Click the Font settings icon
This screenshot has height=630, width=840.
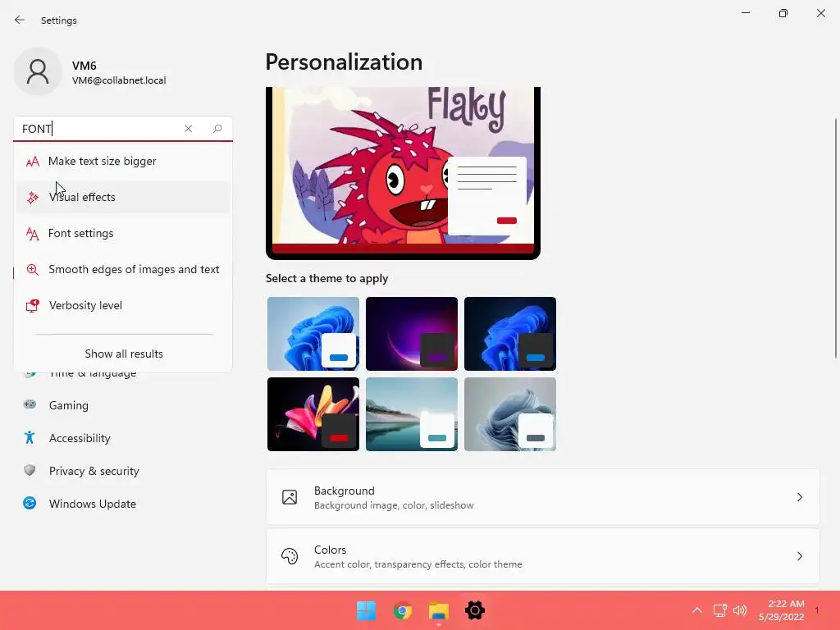coord(33,234)
